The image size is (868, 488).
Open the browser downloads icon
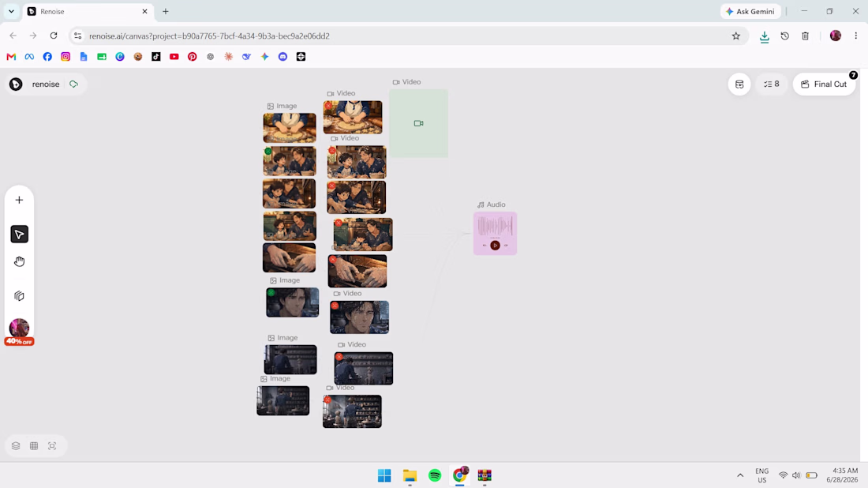pyautogui.click(x=764, y=36)
